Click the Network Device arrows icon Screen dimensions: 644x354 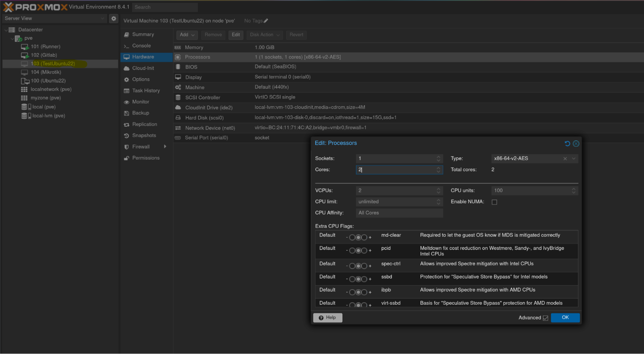(178, 128)
